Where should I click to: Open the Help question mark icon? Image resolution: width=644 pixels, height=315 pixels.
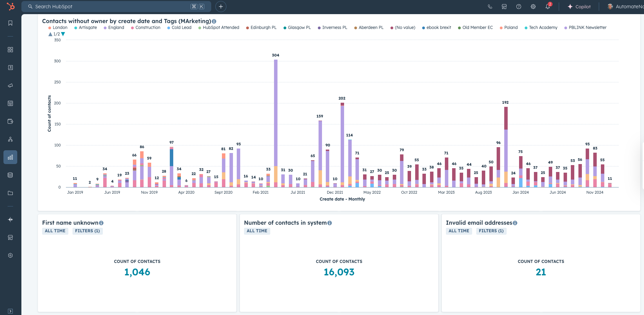click(519, 7)
